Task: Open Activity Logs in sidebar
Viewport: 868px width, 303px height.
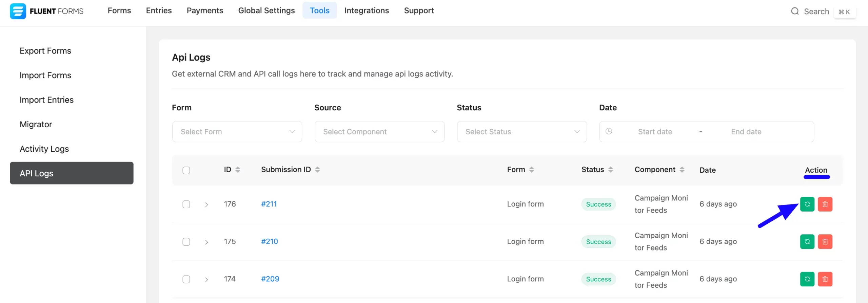Action: (x=44, y=149)
